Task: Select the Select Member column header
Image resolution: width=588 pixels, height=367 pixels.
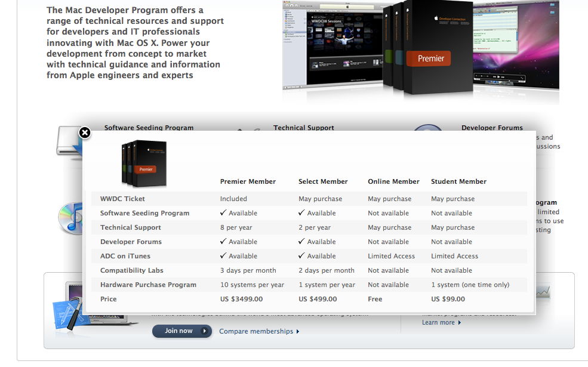Action: [x=323, y=181]
